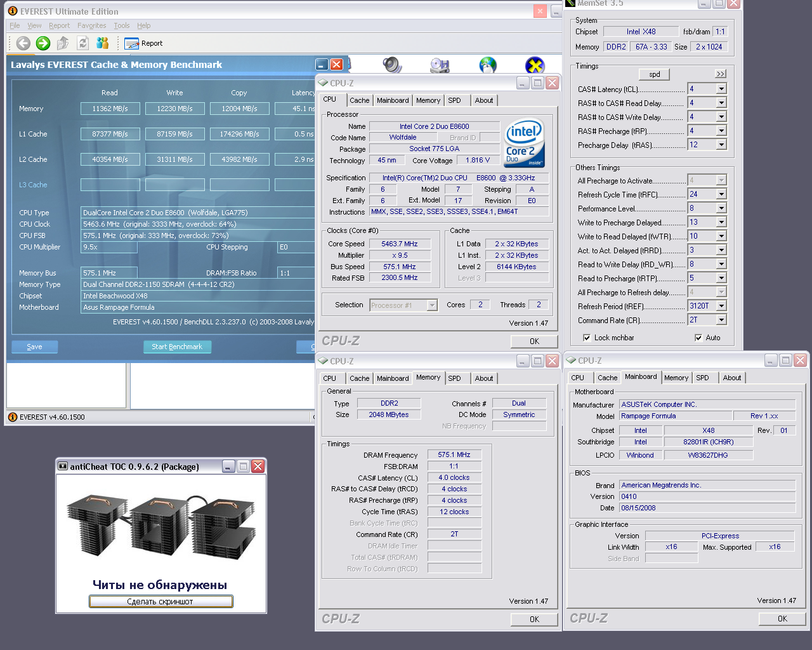Click the Start Benchmark button
Viewport: 812px width, 650px height.
point(177,347)
